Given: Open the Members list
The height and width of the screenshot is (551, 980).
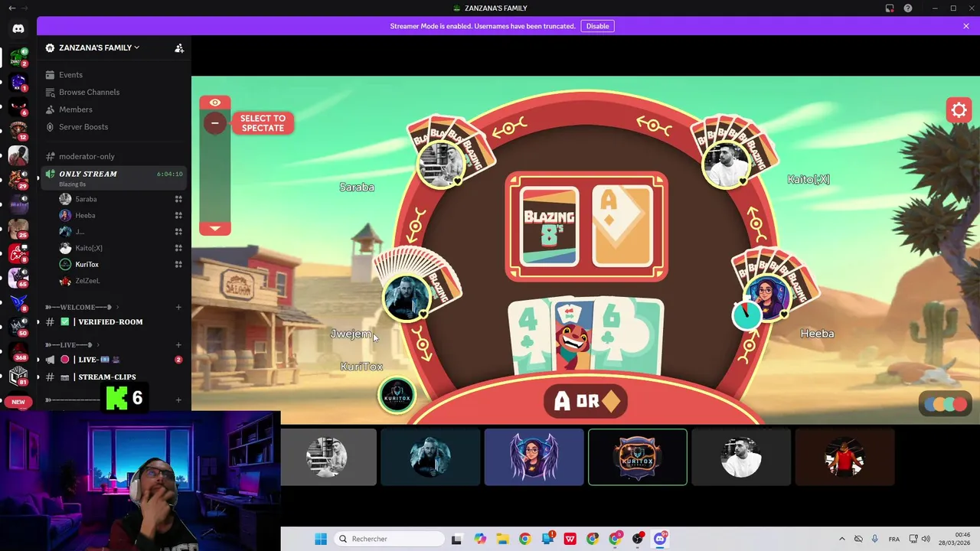Looking at the screenshot, I should click(75, 109).
